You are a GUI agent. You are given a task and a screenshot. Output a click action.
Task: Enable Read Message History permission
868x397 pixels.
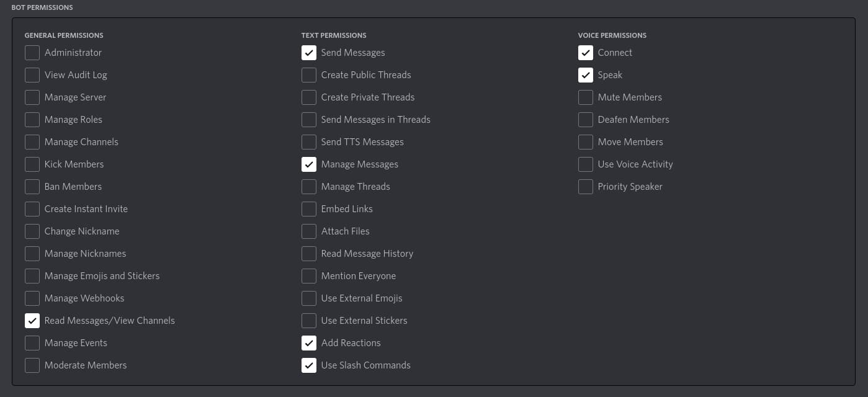tap(309, 254)
